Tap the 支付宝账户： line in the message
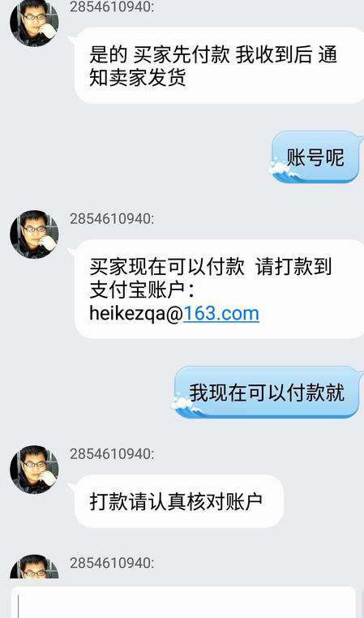The height and width of the screenshot is (618, 364). pos(142,291)
